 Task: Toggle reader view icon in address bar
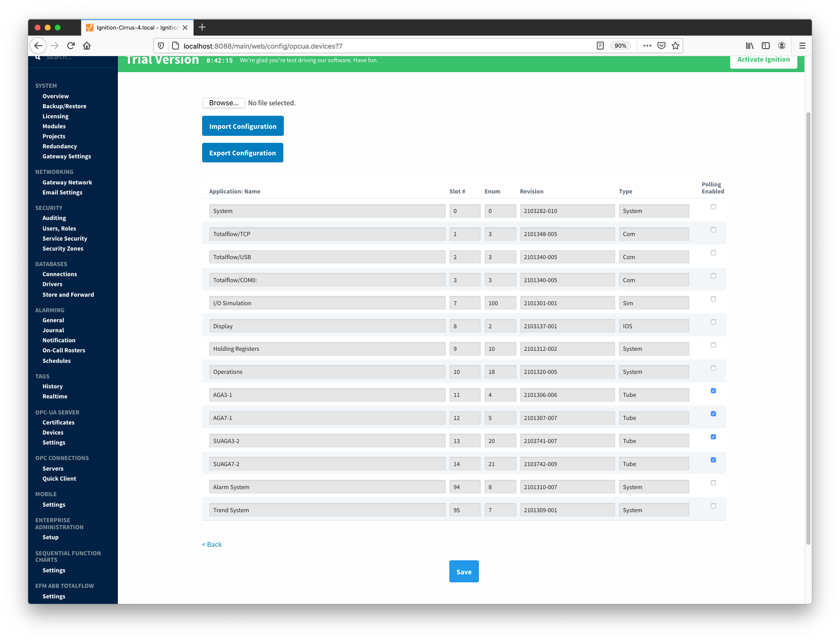click(600, 46)
